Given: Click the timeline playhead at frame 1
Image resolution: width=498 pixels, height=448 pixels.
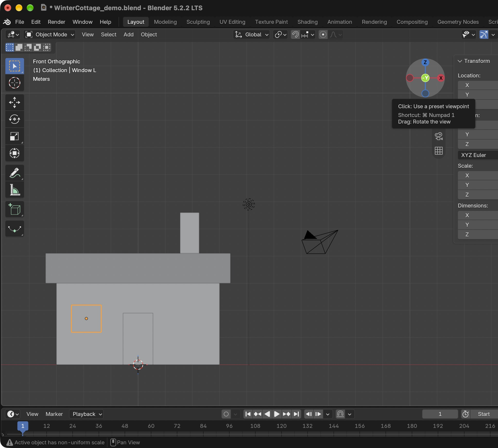Looking at the screenshot, I should point(23,426).
